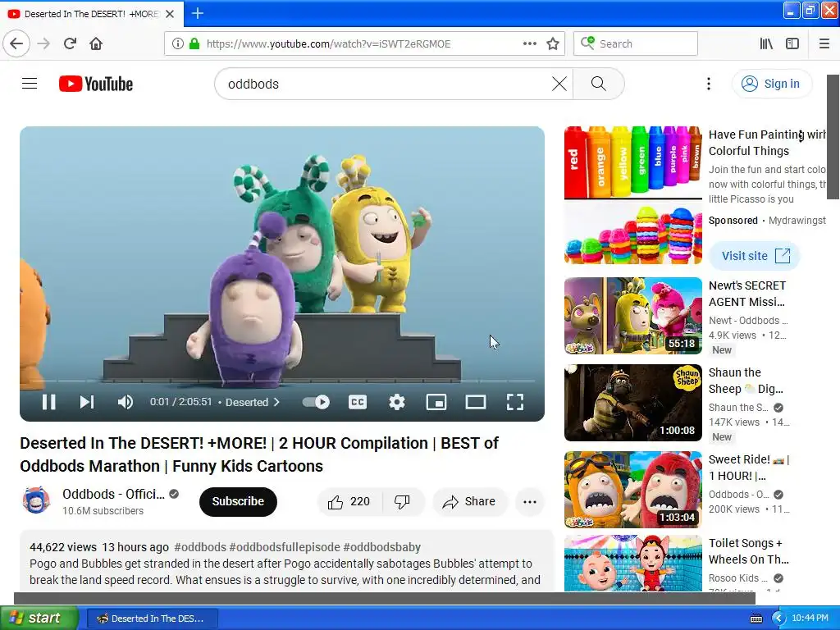Click the video progress bar
The width and height of the screenshot is (840, 630).
[x=282, y=381]
